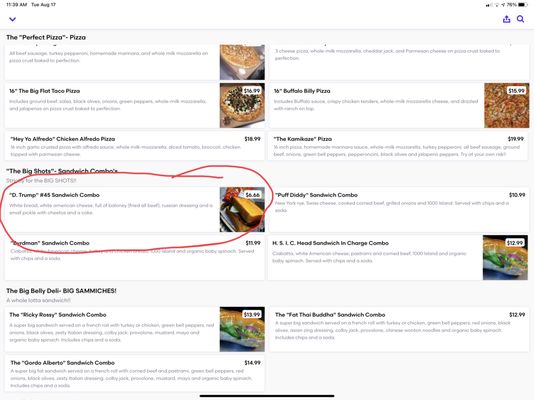Tap The "Perfect Pizza" section heading
The image size is (534, 400).
pyautogui.click(x=46, y=37)
